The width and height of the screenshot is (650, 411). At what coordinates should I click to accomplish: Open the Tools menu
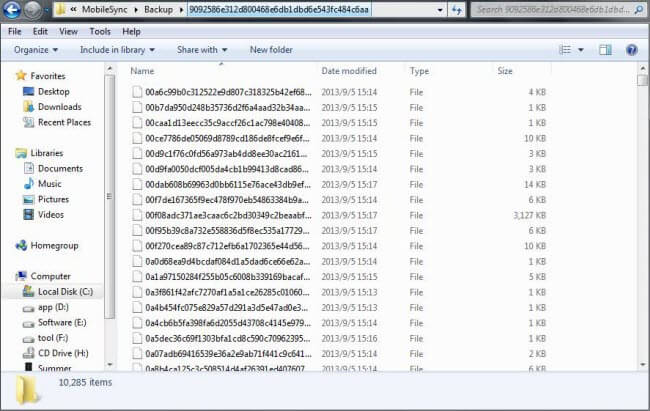click(100, 32)
